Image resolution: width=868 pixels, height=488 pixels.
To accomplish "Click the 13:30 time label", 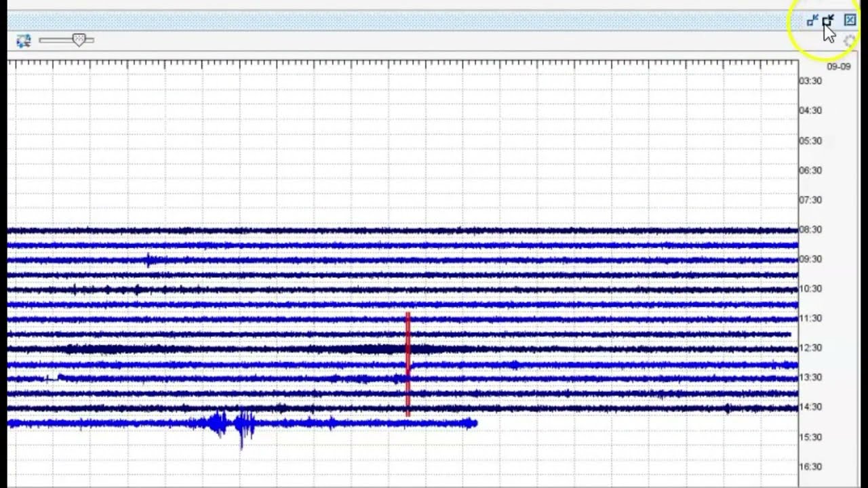I will tap(810, 378).
